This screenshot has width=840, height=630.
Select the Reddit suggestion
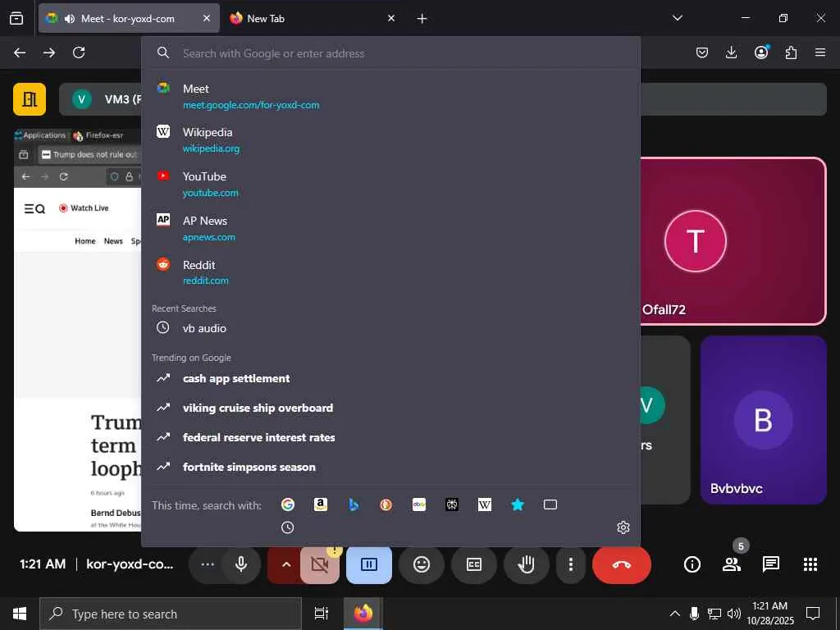point(391,272)
